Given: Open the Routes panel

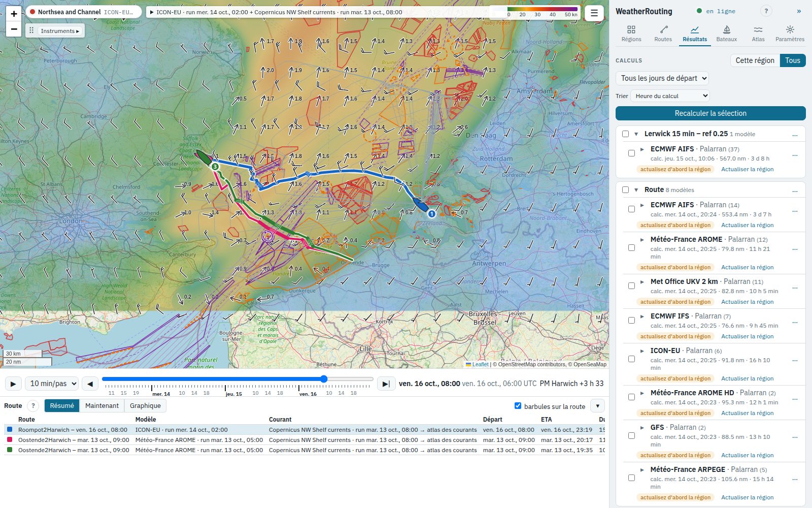Looking at the screenshot, I should click(663, 34).
